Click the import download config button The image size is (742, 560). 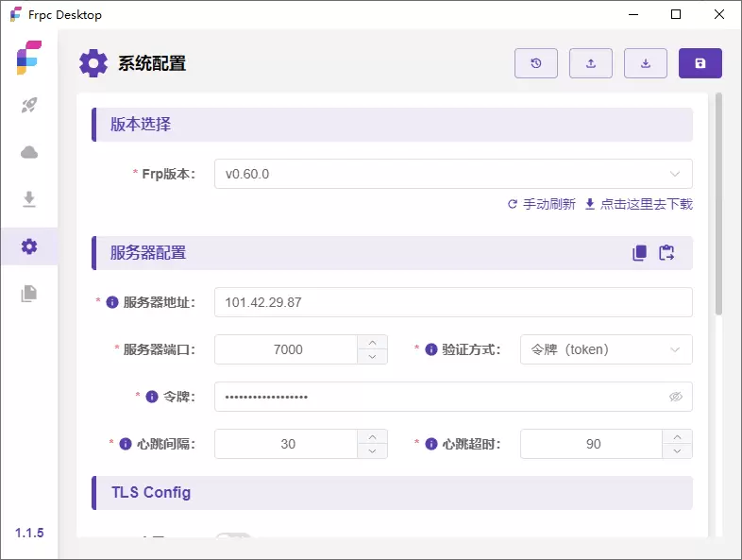click(646, 63)
